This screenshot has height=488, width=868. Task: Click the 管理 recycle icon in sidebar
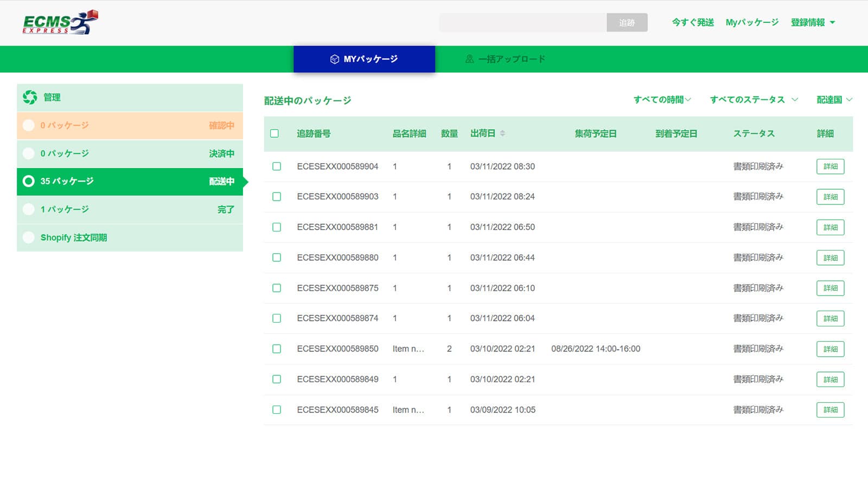pos(30,97)
